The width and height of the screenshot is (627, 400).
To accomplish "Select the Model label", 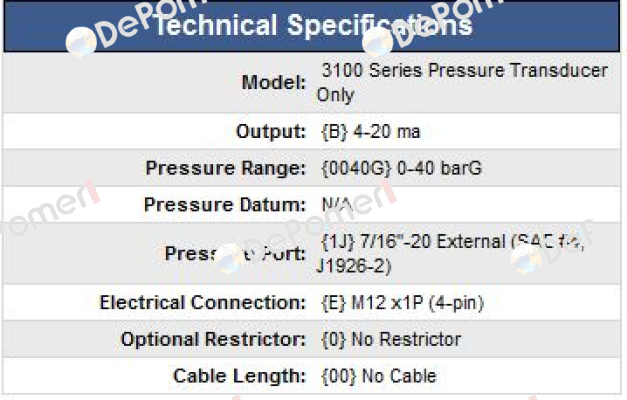I will click(274, 83).
